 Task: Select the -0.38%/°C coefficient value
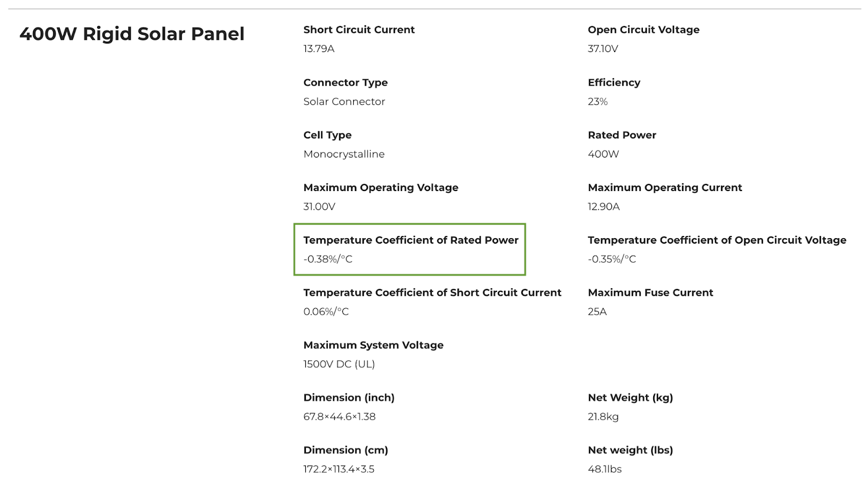click(x=328, y=259)
